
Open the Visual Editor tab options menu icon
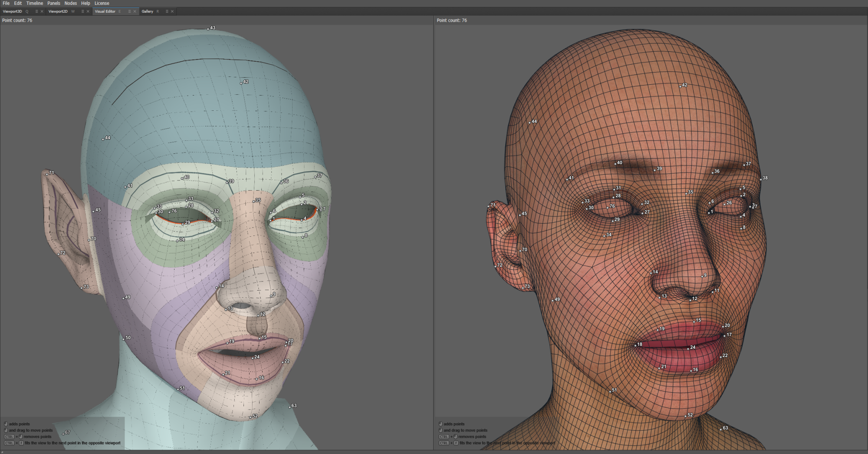[x=129, y=12]
